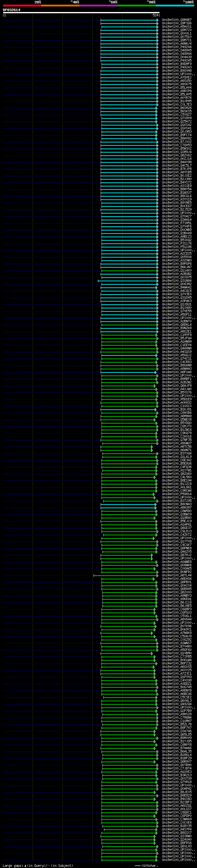The height and width of the screenshot is (868, 197).
Task: Select hit label UniRef100_B6SM26
Action: click(x=177, y=108)
